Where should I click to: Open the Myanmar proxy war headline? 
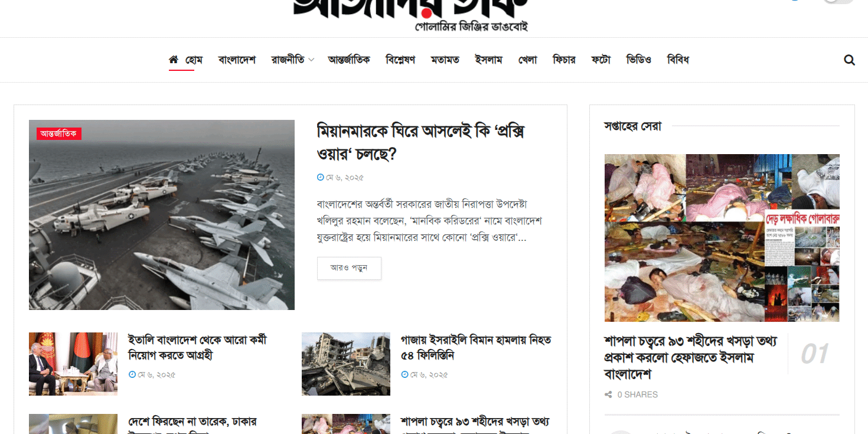pyautogui.click(x=421, y=142)
